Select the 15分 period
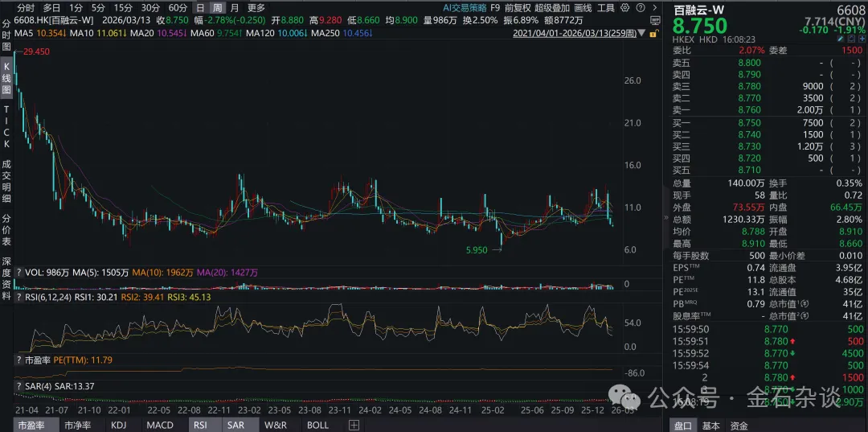This screenshot has height=432, width=868. 123,8
